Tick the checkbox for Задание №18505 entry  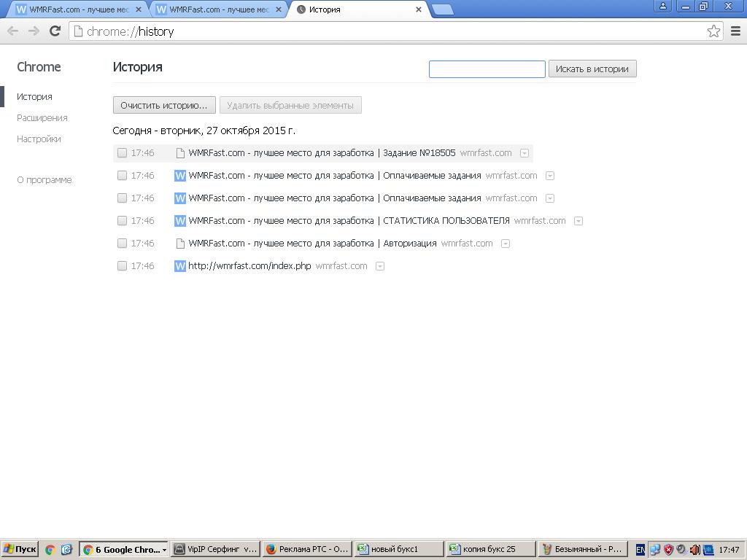(x=122, y=153)
